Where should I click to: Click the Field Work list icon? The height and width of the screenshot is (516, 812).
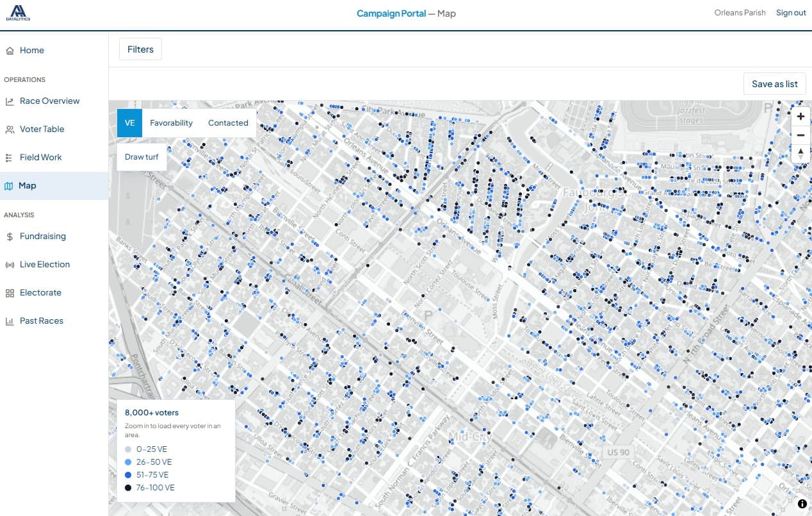coord(10,158)
